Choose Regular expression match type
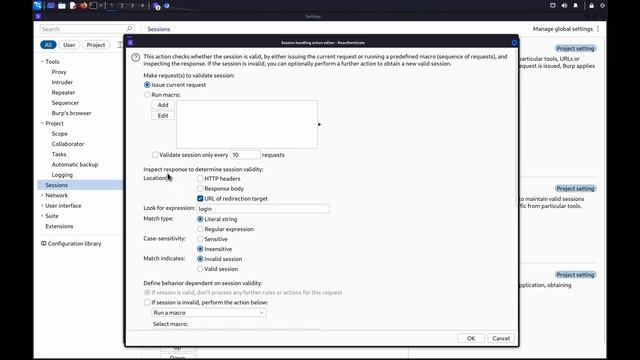Viewport: 640px width, 360px height. coord(200,229)
